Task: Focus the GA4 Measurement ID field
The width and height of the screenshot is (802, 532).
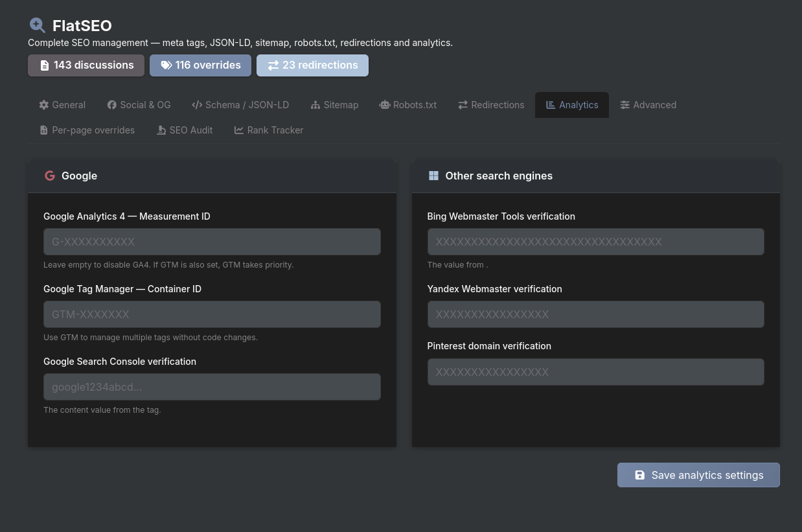Action: click(212, 242)
